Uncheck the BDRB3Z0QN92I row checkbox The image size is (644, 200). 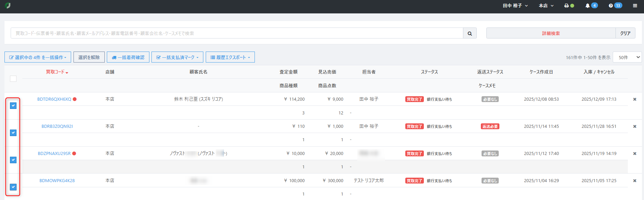pyautogui.click(x=13, y=133)
